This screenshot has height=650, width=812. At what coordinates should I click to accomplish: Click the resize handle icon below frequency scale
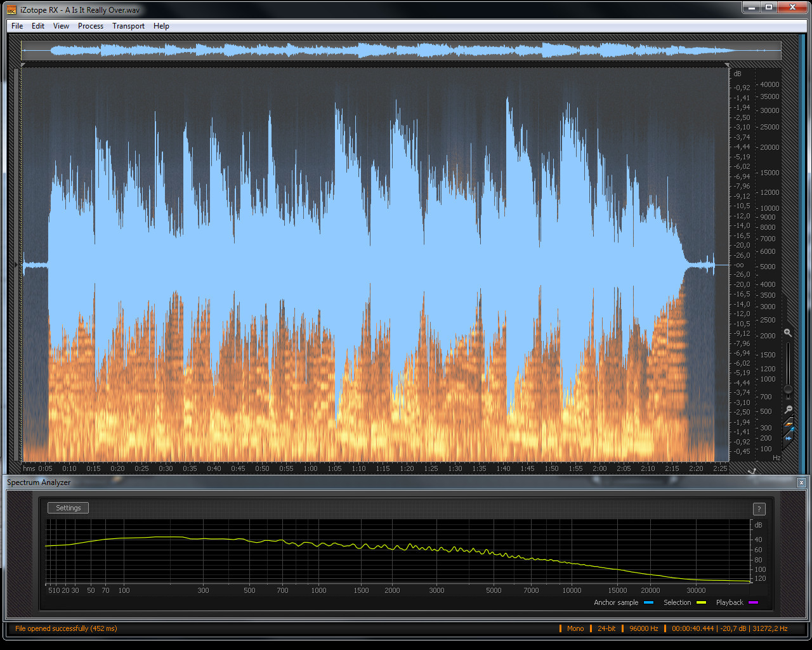pos(752,470)
